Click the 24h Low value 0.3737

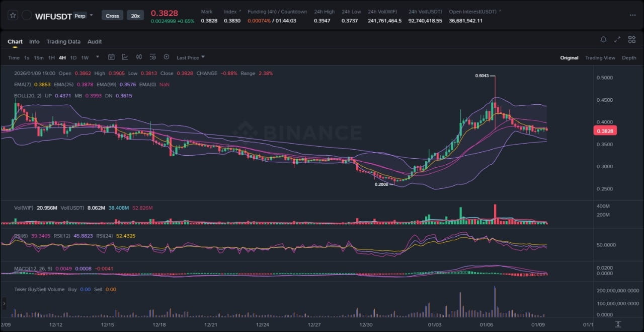350,21
